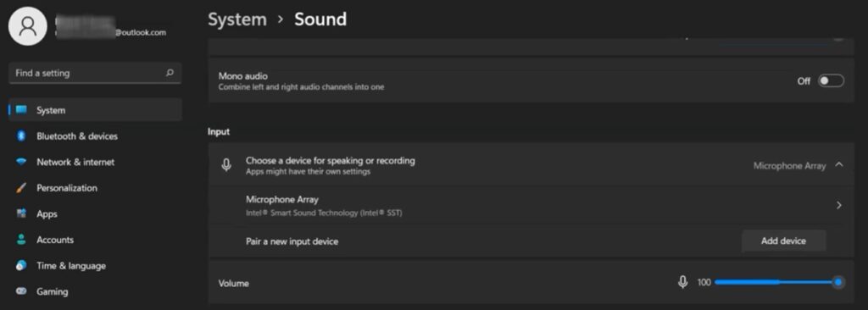Select the System category in sidebar
Screen dimensions: 868x310
[95, 110]
